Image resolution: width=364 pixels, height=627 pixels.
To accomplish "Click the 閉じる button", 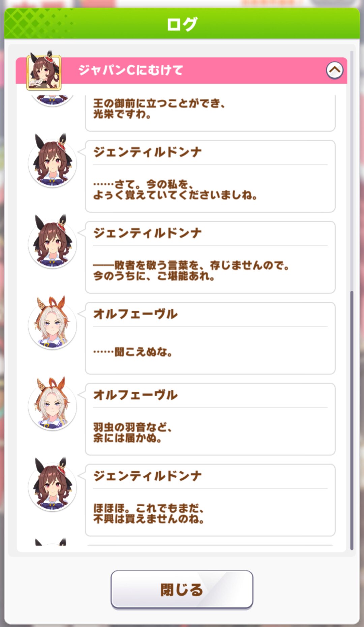I will (182, 590).
